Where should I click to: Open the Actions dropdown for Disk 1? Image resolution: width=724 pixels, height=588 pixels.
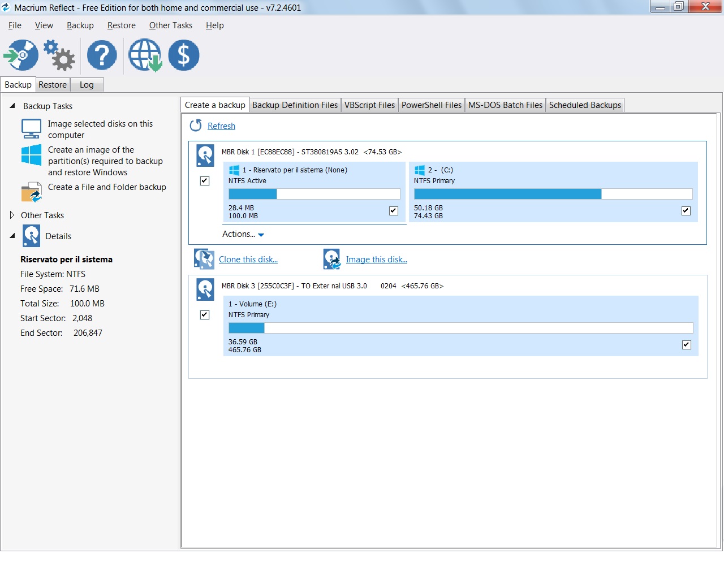coord(243,234)
